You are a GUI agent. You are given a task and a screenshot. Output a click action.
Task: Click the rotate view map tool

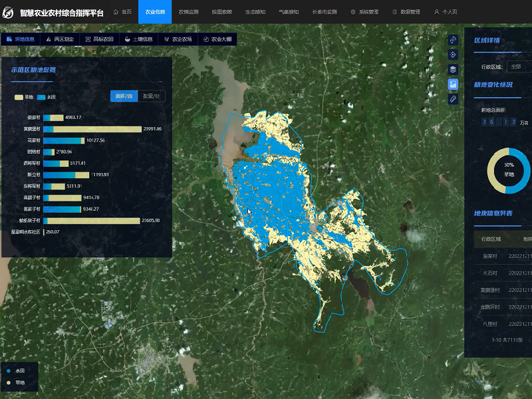(453, 40)
